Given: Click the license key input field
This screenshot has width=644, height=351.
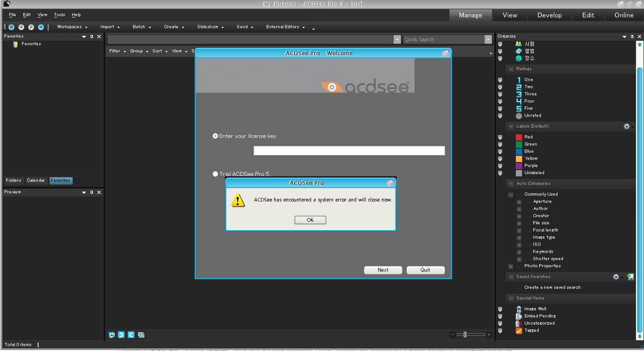Looking at the screenshot, I should click(349, 151).
